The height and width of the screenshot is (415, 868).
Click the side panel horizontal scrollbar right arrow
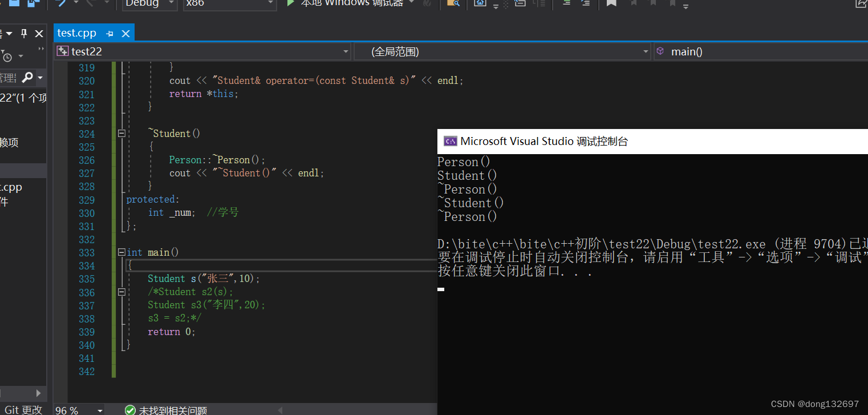coord(39,393)
